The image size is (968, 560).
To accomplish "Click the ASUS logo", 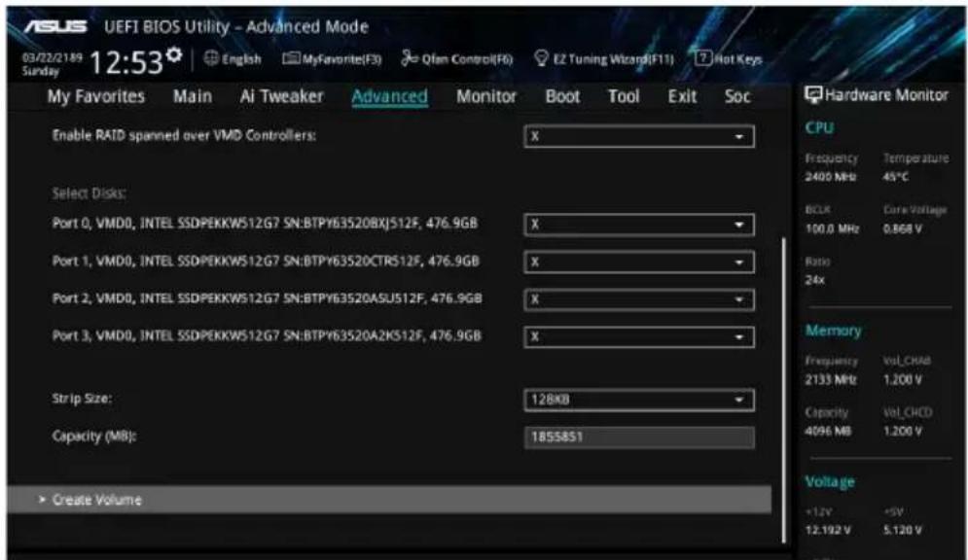I will [x=56, y=26].
